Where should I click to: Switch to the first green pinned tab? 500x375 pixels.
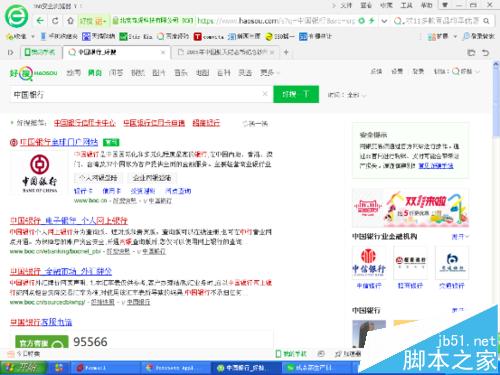pos(41,52)
